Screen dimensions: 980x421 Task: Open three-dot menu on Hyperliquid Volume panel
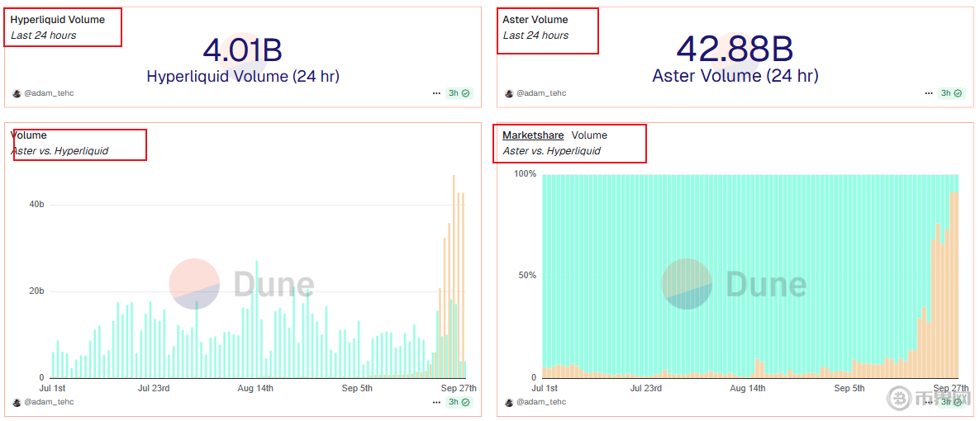[436, 93]
